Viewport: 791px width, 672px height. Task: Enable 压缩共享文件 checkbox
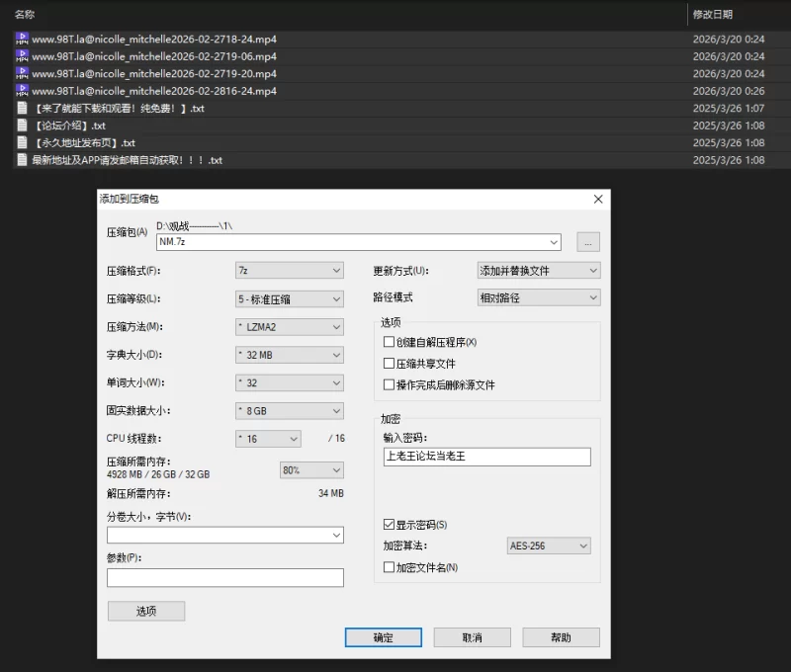[x=389, y=363]
